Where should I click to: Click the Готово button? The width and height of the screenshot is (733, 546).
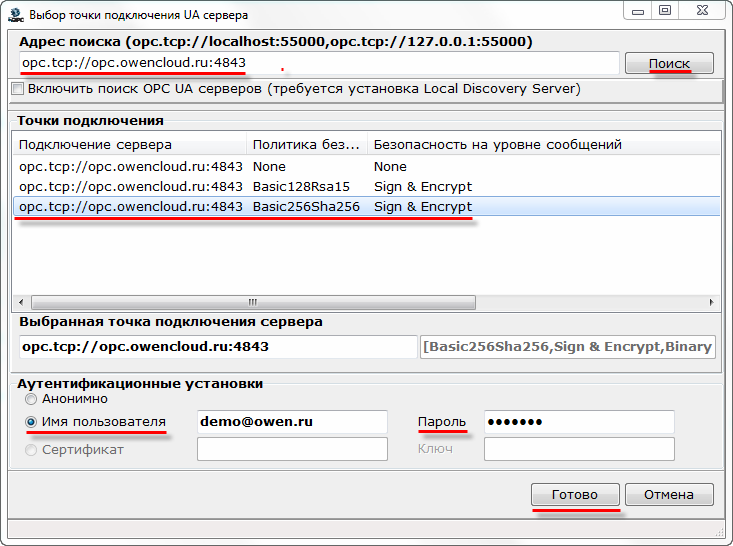pos(575,494)
